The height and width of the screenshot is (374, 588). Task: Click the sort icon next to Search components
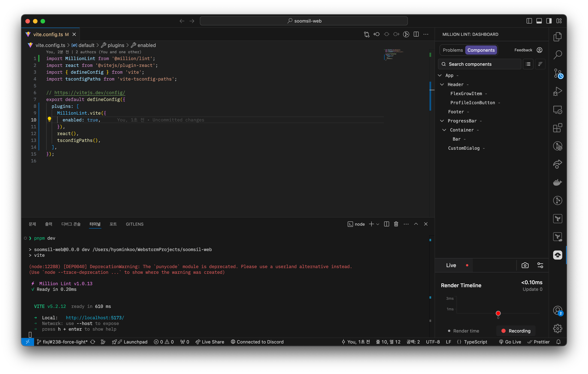(x=540, y=64)
